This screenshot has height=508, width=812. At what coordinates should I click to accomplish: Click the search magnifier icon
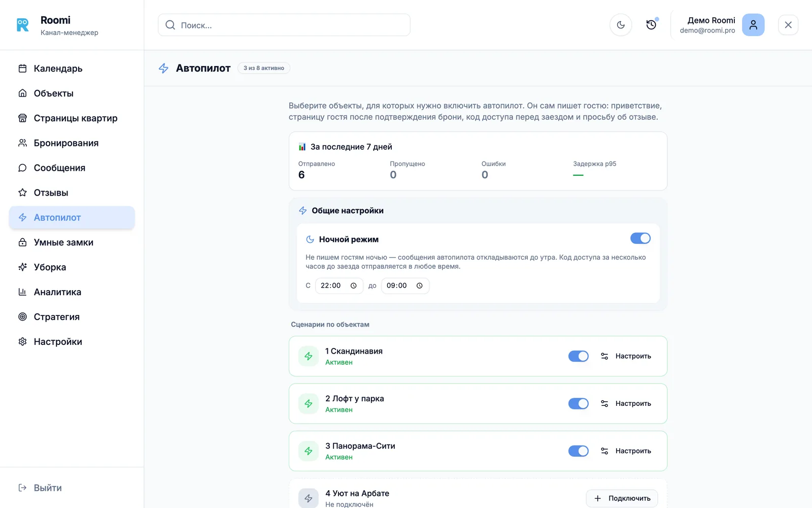coord(171,25)
